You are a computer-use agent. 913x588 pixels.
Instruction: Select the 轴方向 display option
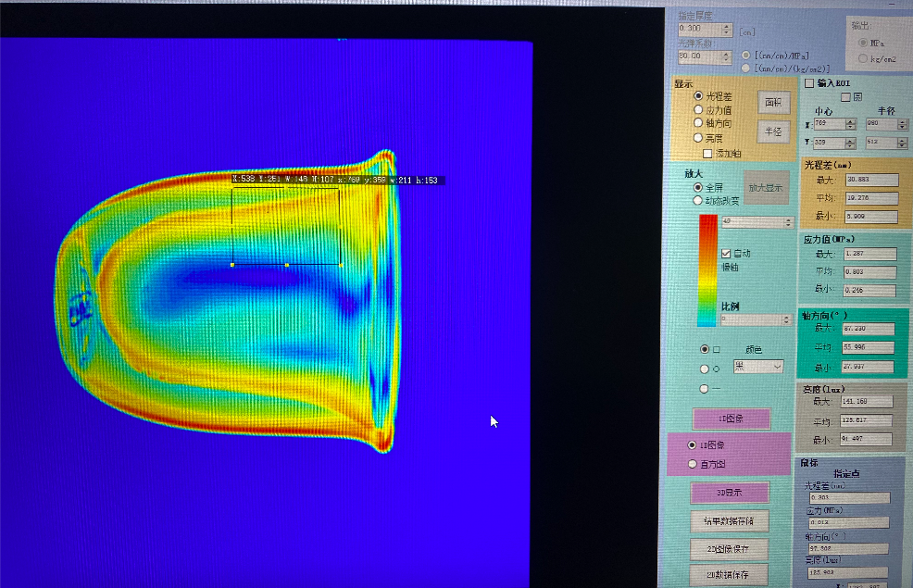point(698,122)
